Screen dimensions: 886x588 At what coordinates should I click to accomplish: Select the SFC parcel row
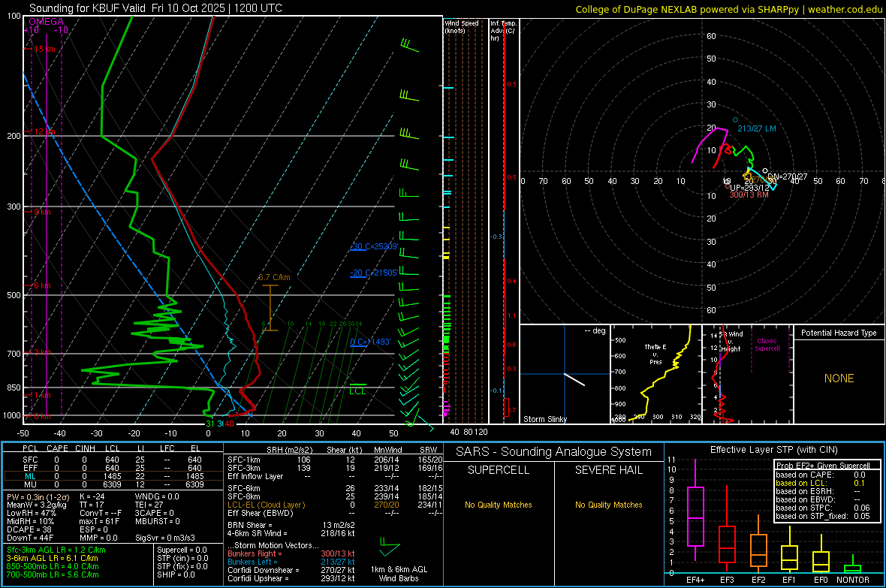113,460
